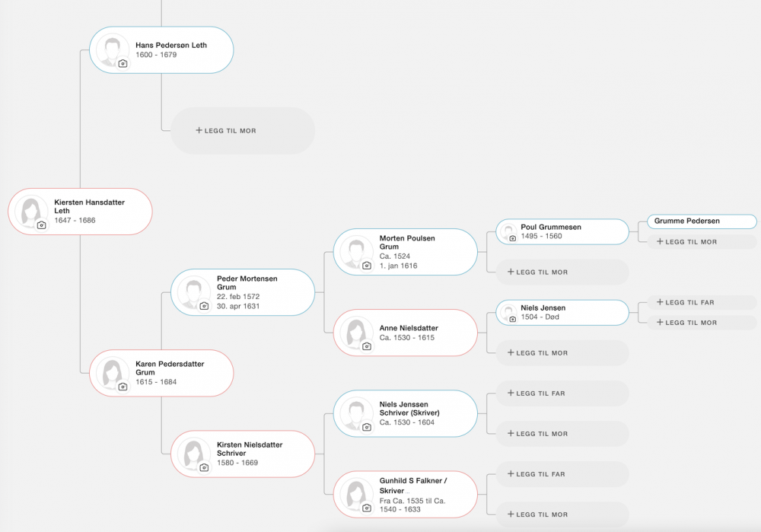Click camera icon on Niels Jensen card
Viewport: 761px width, 532px height.
coord(513,319)
